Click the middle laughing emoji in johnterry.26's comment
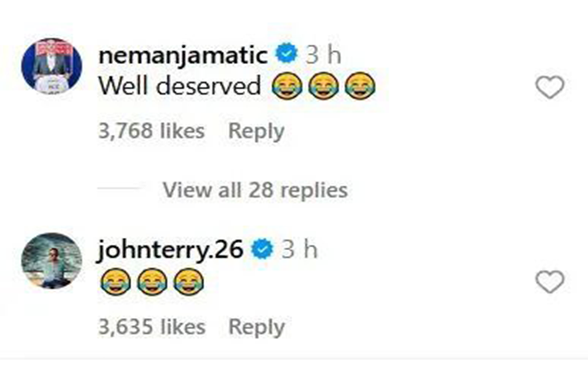 (151, 282)
